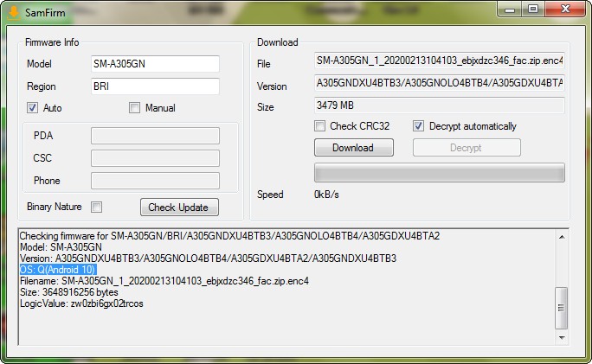Uncheck Decrypt automatically option
The width and height of the screenshot is (592, 364).
419,126
